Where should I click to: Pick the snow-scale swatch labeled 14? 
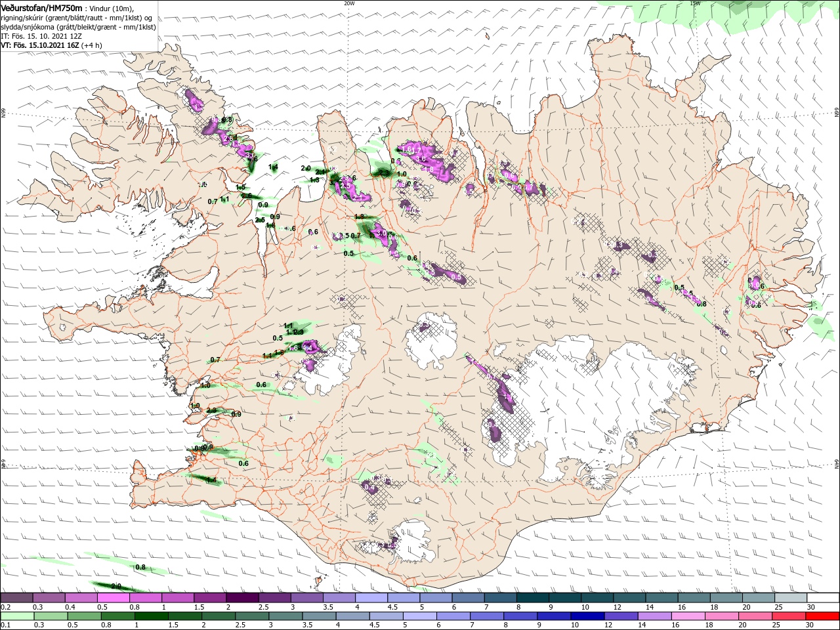pyautogui.click(x=661, y=598)
